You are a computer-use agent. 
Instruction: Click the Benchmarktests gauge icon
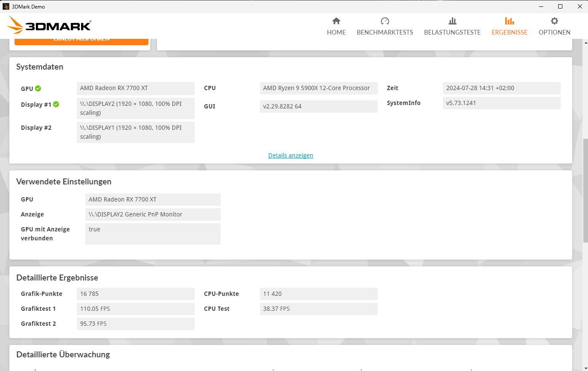pyautogui.click(x=385, y=21)
